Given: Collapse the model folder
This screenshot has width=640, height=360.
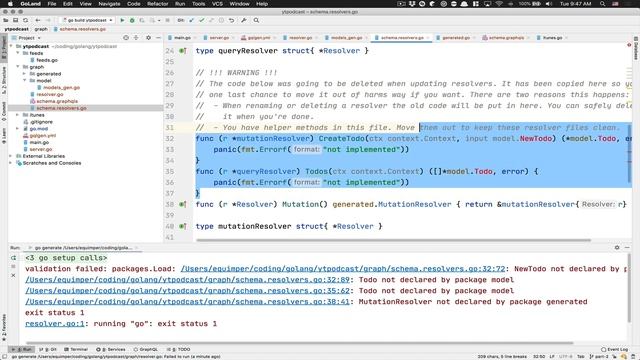Looking at the screenshot, I should click(x=24, y=81).
